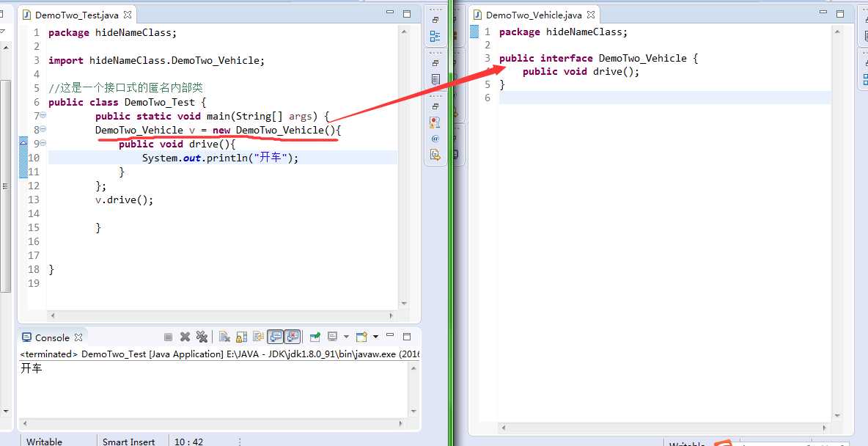Open the Javadoc view (@ icon)
Viewport: 868px width, 446px height.
tap(435, 139)
